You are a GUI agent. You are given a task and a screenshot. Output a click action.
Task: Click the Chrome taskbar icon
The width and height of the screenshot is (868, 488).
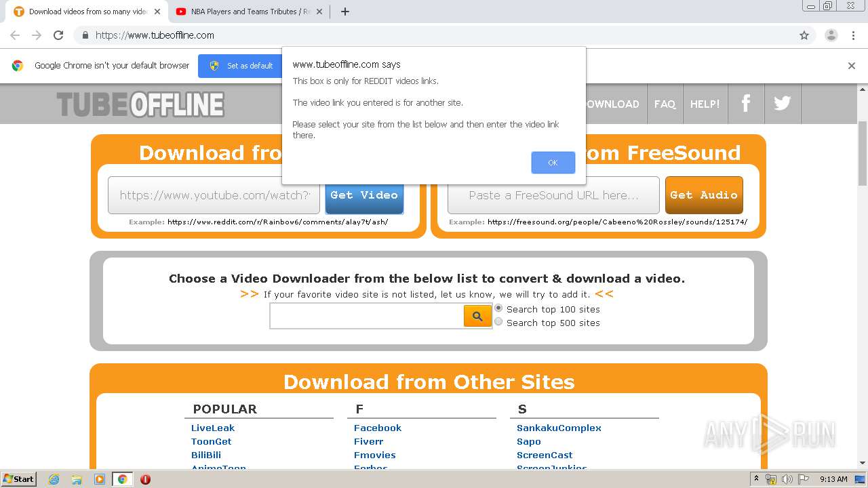tap(122, 479)
